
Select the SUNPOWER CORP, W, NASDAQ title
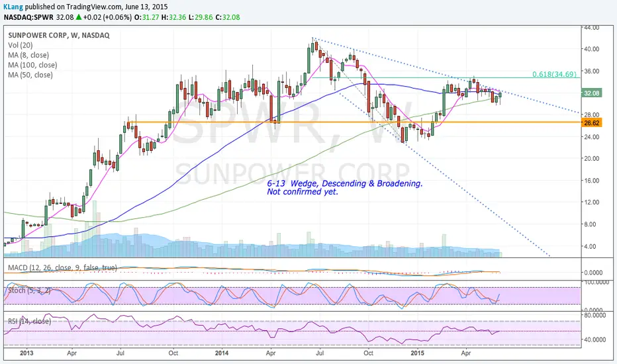[59, 36]
